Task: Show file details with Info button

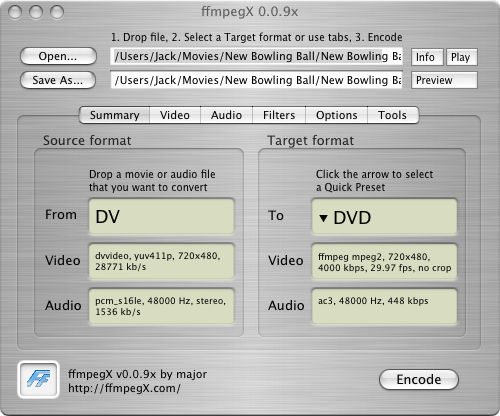Action: [x=427, y=57]
